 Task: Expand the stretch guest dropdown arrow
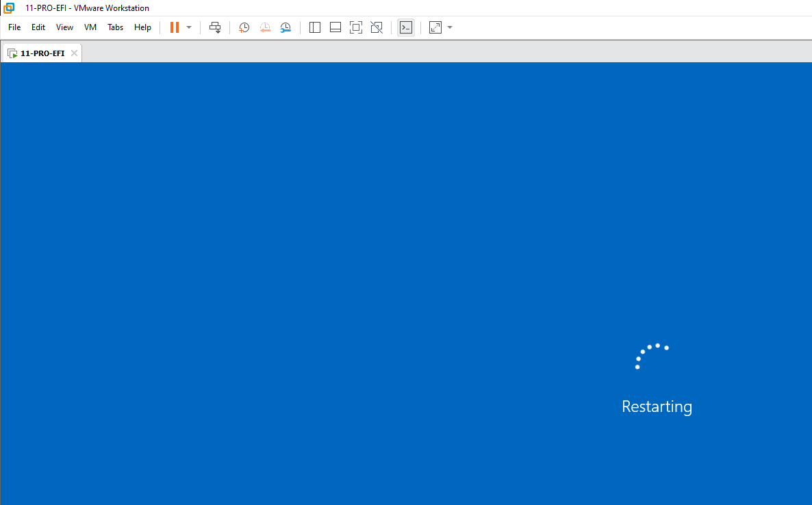coord(450,27)
